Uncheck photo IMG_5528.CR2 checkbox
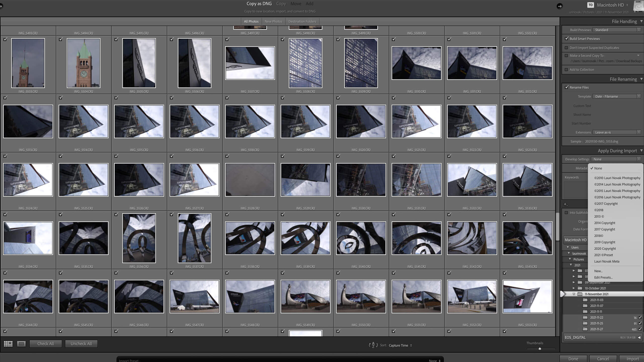The height and width of the screenshot is (362, 644). coord(227,156)
